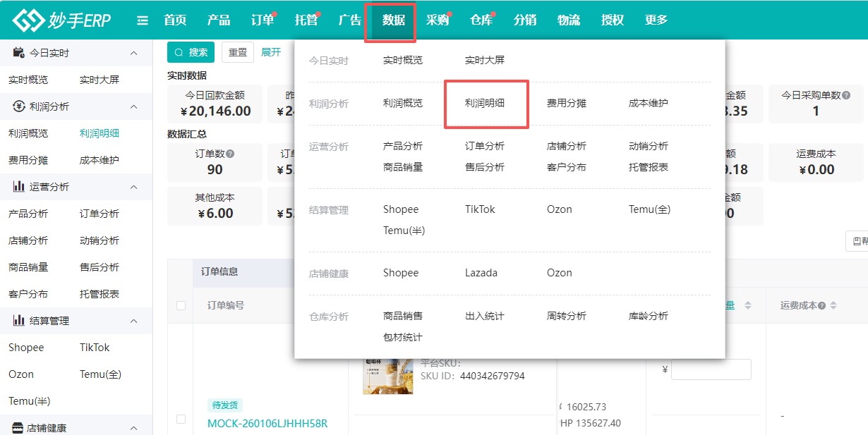Click the 运营分析 chart icon in sidebar

coord(19,187)
